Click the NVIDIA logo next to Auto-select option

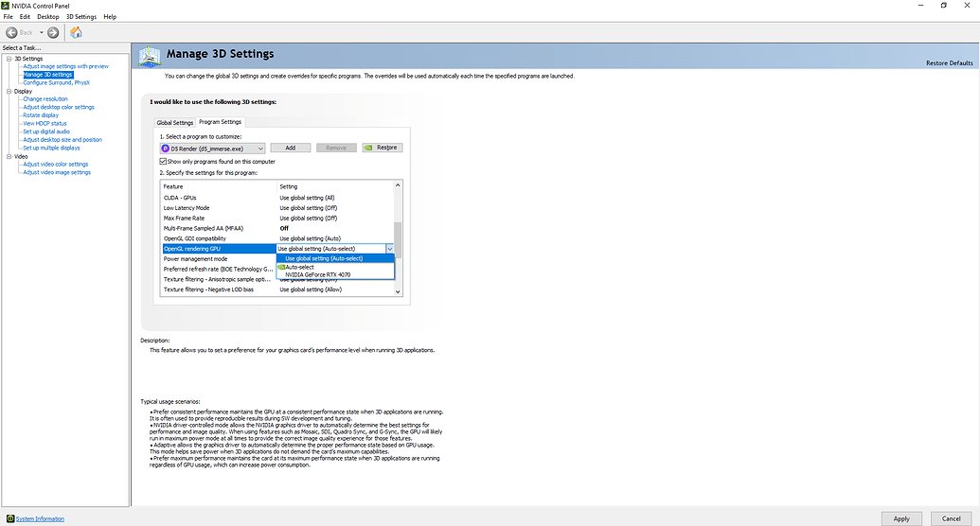(x=281, y=267)
